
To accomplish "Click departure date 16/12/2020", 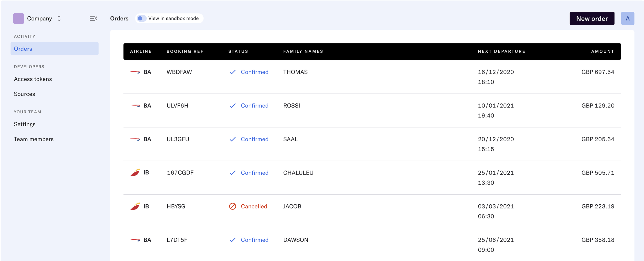I will 496,72.
